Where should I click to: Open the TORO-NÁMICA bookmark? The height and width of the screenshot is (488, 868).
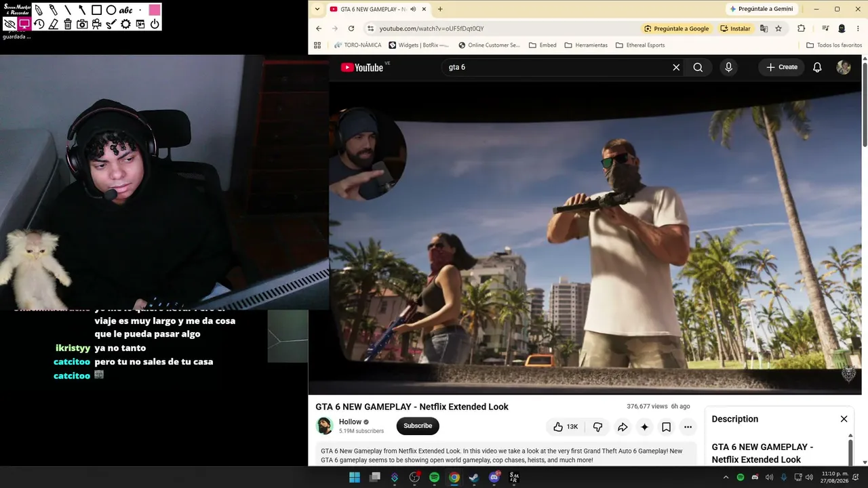(357, 45)
